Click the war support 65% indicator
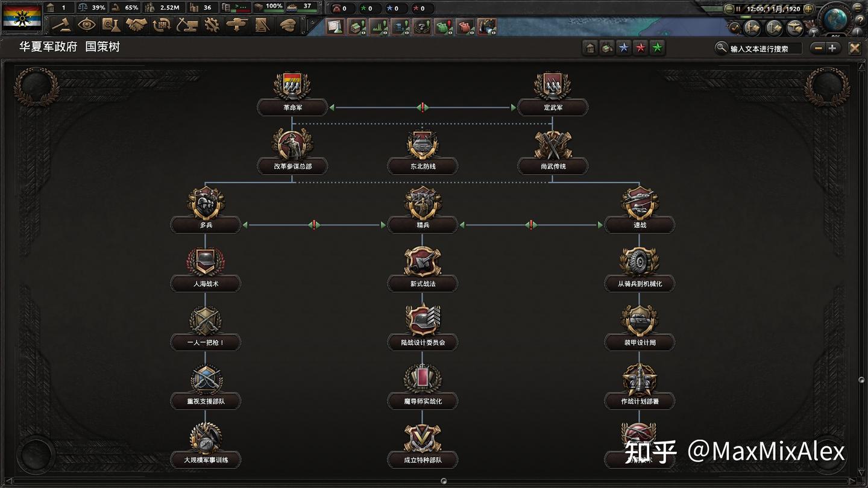 [x=125, y=8]
